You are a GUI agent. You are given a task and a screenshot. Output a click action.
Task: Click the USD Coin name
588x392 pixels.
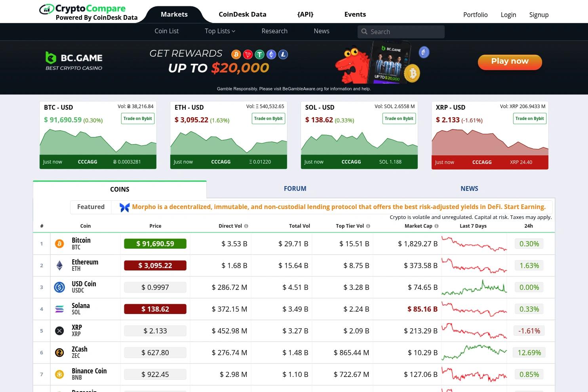(x=84, y=284)
